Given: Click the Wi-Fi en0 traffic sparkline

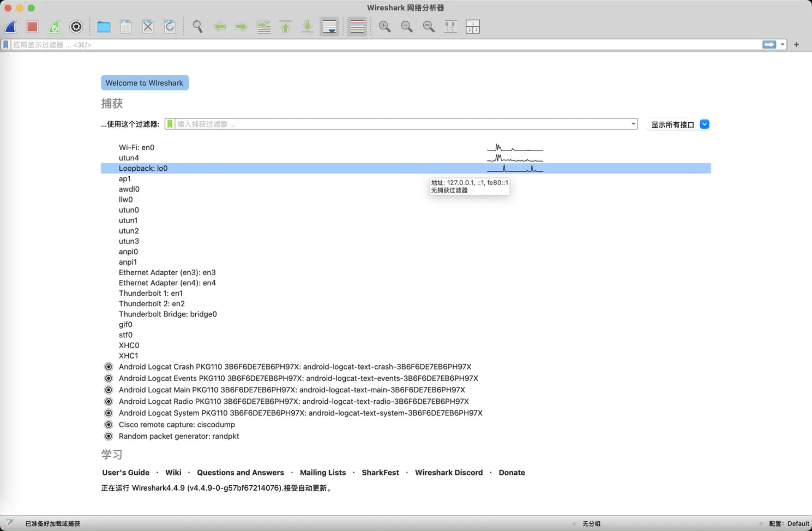Looking at the screenshot, I should [515, 148].
